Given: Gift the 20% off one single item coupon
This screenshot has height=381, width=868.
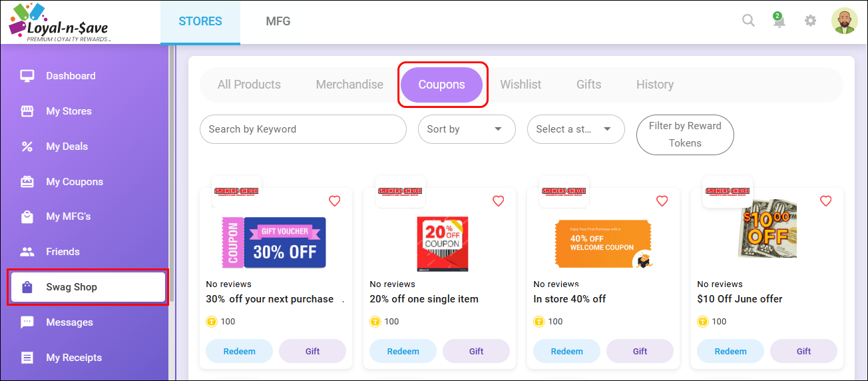Looking at the screenshot, I should click(x=477, y=351).
